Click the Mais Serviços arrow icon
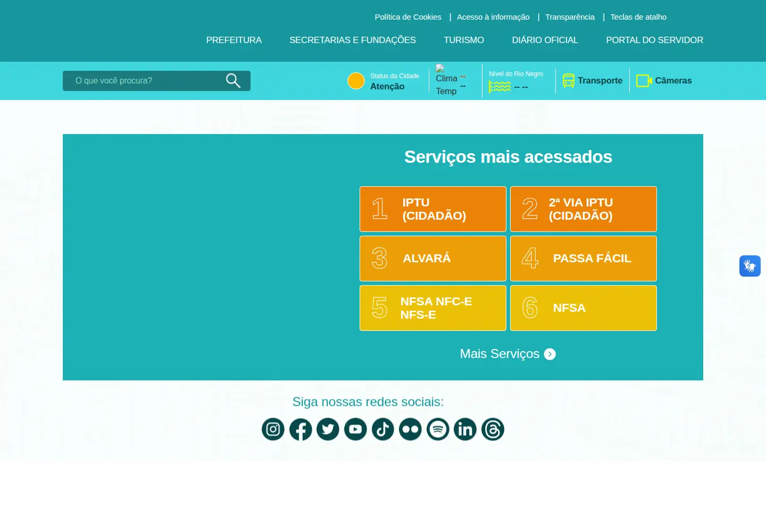766x532 pixels. (x=550, y=354)
